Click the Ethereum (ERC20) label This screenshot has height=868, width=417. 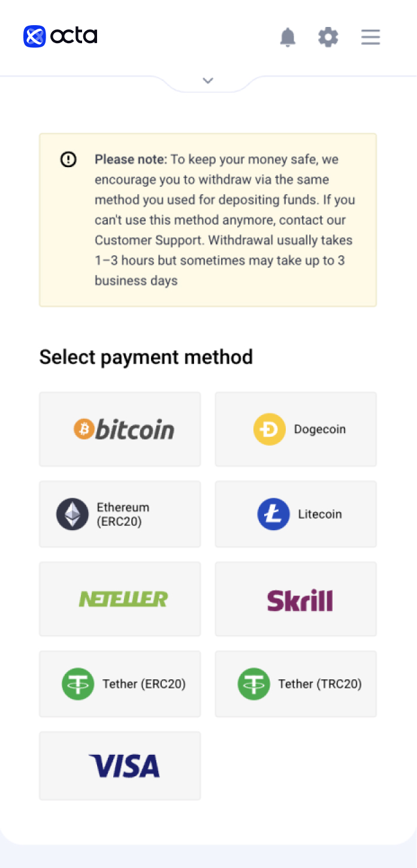point(123,514)
